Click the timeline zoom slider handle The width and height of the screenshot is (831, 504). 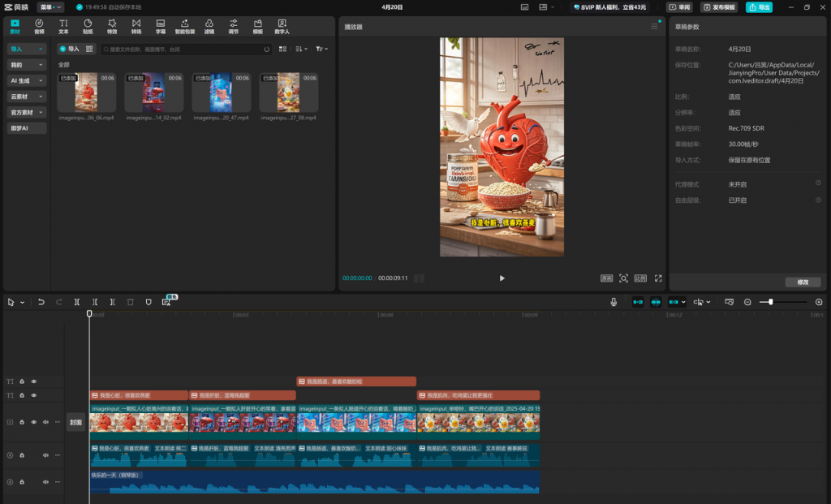click(771, 302)
